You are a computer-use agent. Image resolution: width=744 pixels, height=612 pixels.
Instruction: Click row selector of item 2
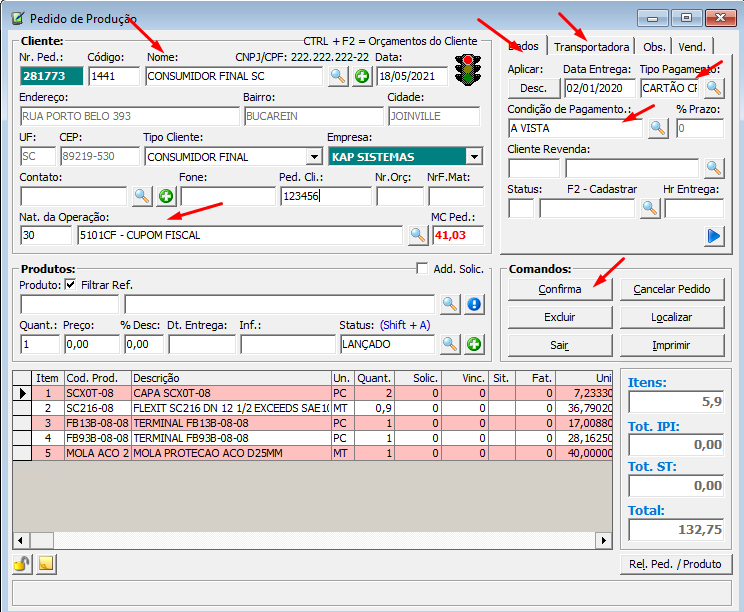pyautogui.click(x=22, y=408)
